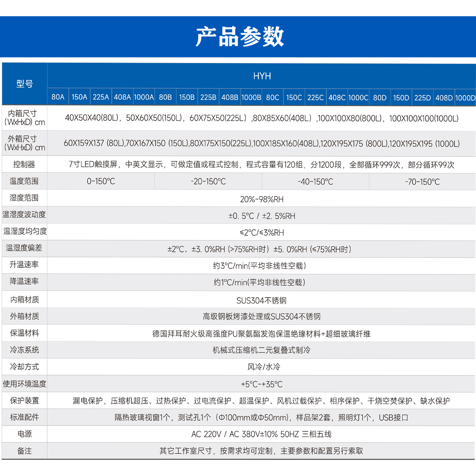Click the 控制器 row label
The height and width of the screenshot is (468, 476).
coord(24,164)
